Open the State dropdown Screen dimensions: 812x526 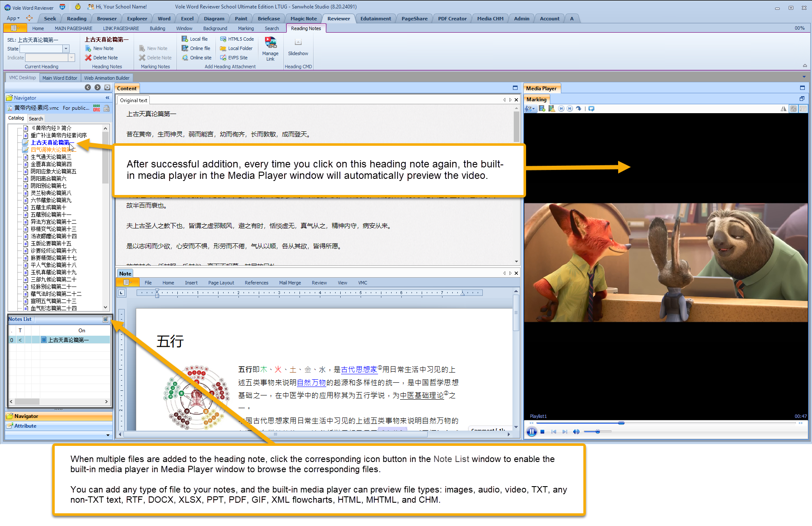[x=66, y=49]
